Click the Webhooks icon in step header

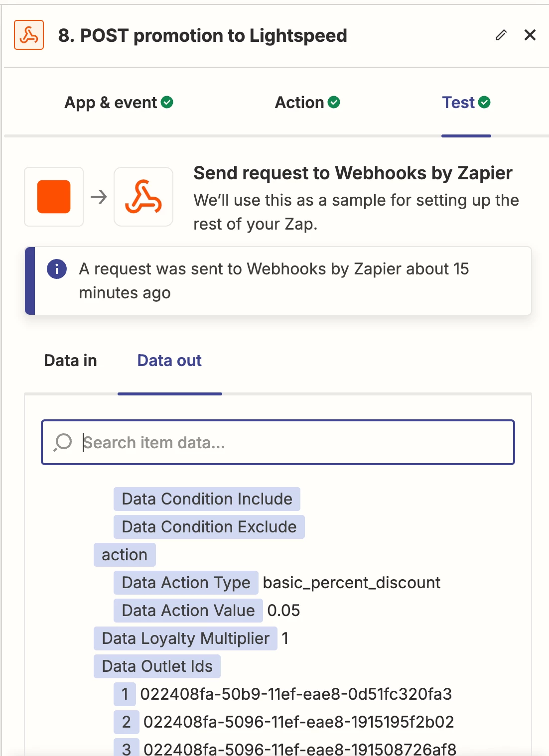[29, 35]
